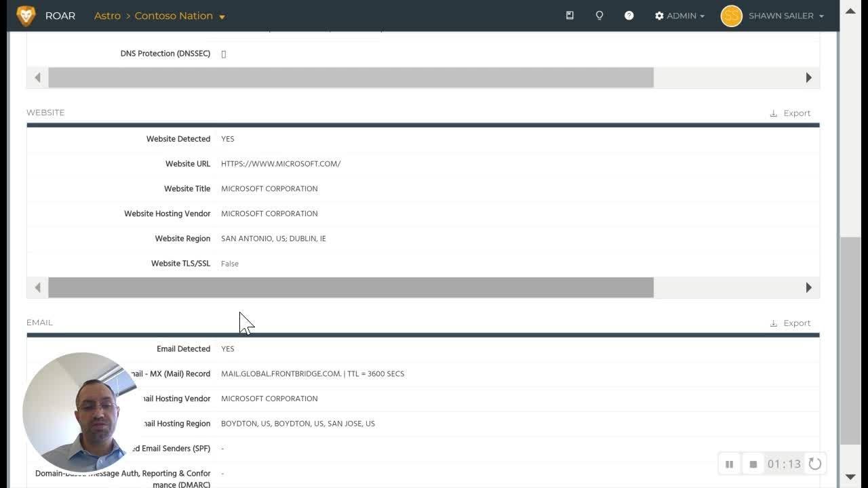Select the MAIL.GLOBAL.FRONTBRIDGE.COM MX record value
Image resolution: width=868 pixels, height=488 pixels.
[313, 374]
